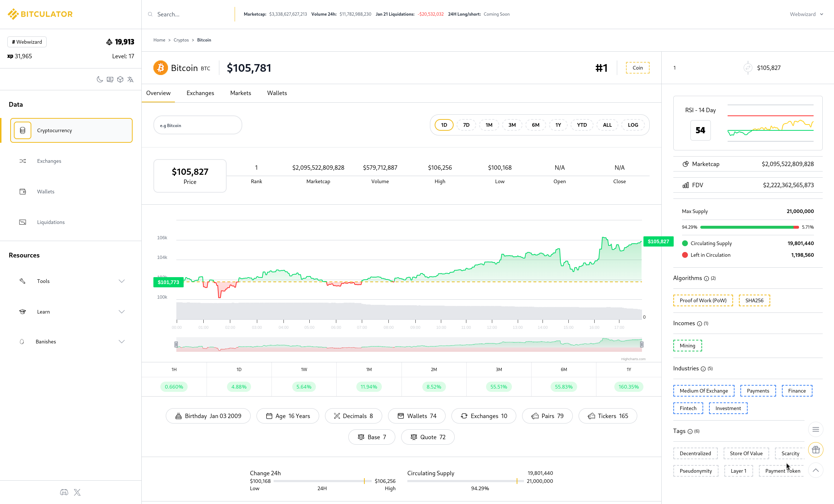
Task: Open the X (Twitter) link icon
Action: (x=77, y=492)
